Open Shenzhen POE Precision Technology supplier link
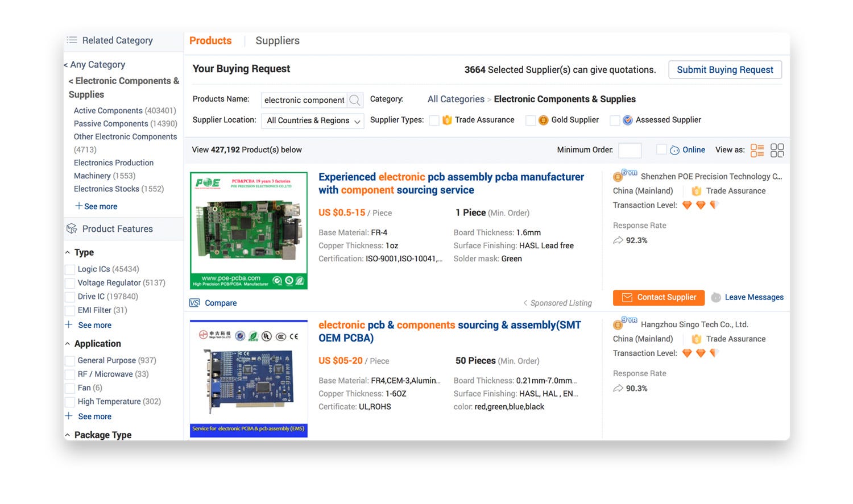This screenshot has height=504, width=853. click(711, 177)
